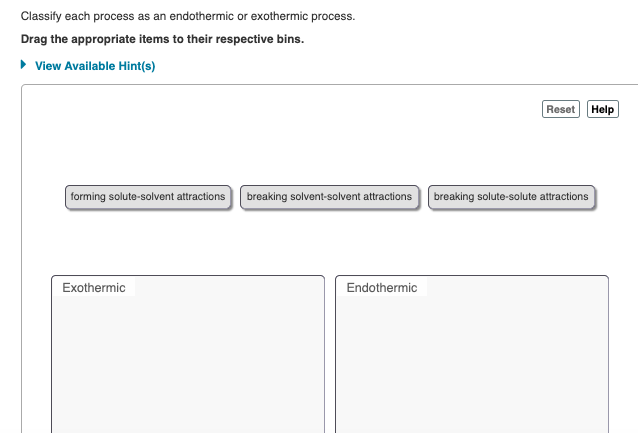638x433 pixels.
Task: Click the 'Drag the appropriate items' instruction
Action: point(162,39)
